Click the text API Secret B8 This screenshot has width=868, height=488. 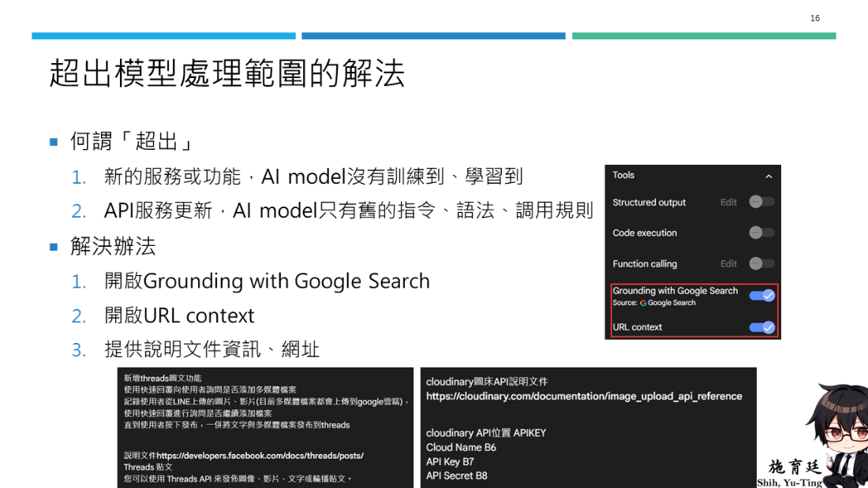point(456,476)
